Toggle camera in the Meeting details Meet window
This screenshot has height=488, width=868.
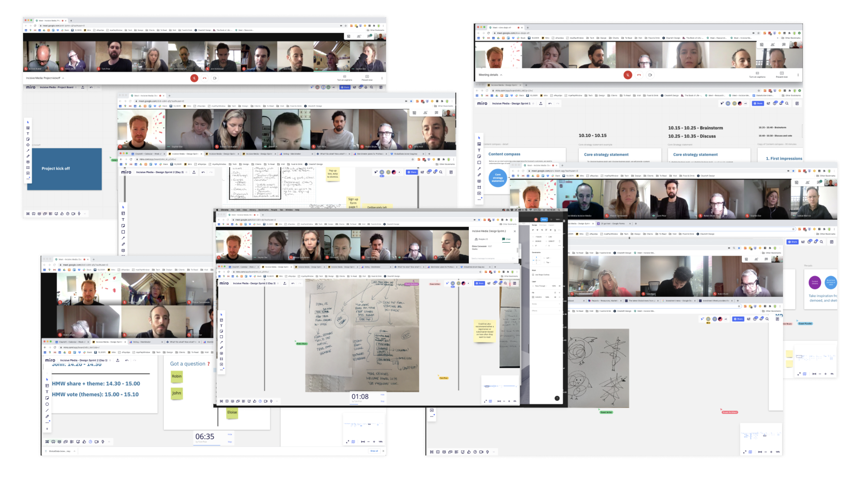(x=650, y=75)
